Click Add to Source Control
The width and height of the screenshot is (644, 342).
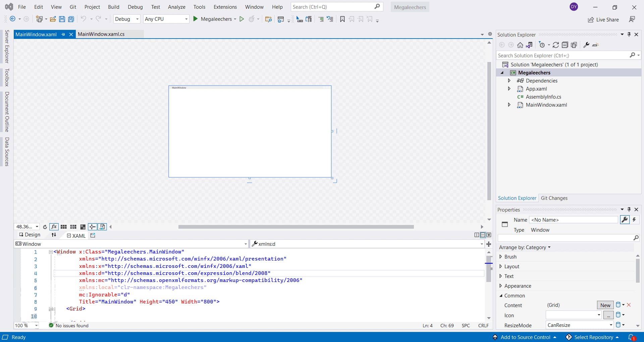point(525,337)
